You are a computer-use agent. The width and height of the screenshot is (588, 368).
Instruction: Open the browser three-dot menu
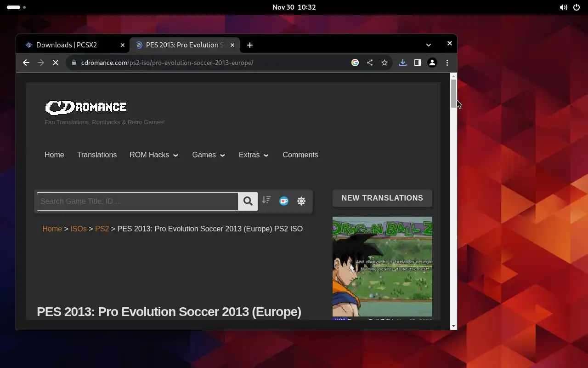(447, 63)
